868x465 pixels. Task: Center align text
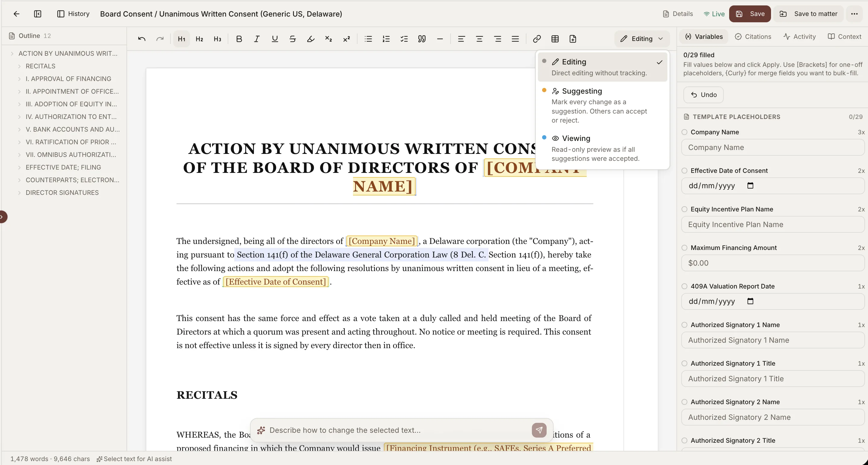(x=479, y=39)
